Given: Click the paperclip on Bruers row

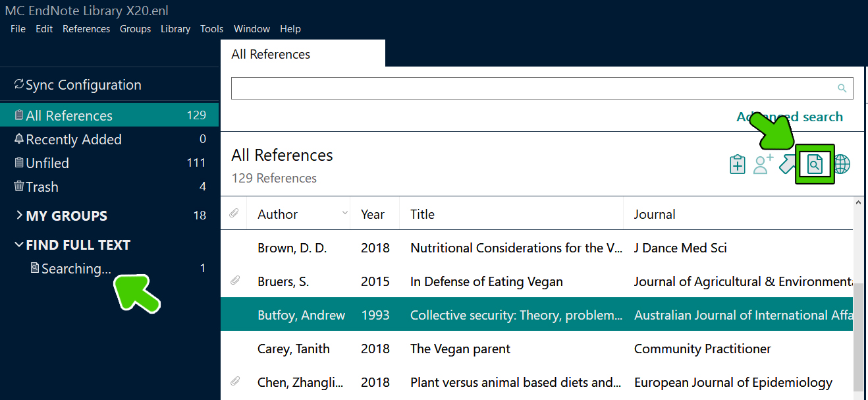Looking at the screenshot, I should coord(234,281).
